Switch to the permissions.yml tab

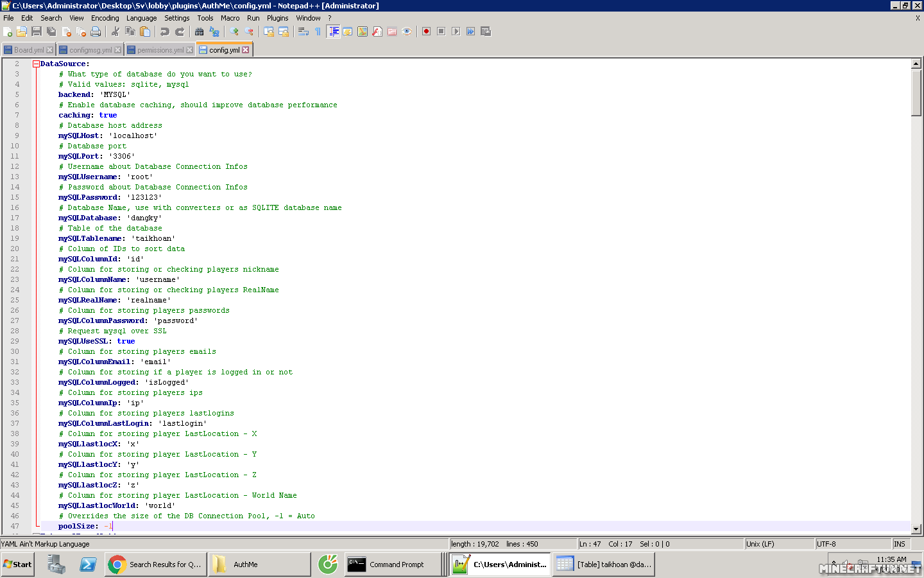pos(160,50)
